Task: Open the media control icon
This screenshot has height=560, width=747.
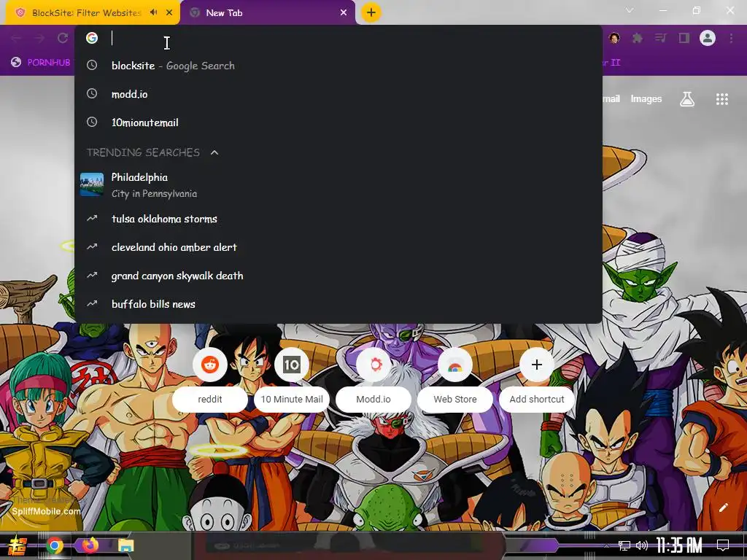Action: [x=661, y=38]
